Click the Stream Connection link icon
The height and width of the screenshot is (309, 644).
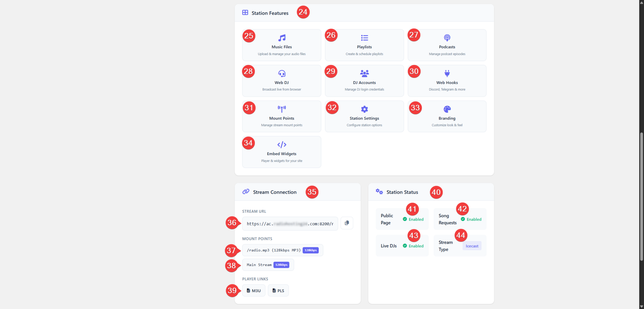point(247,192)
